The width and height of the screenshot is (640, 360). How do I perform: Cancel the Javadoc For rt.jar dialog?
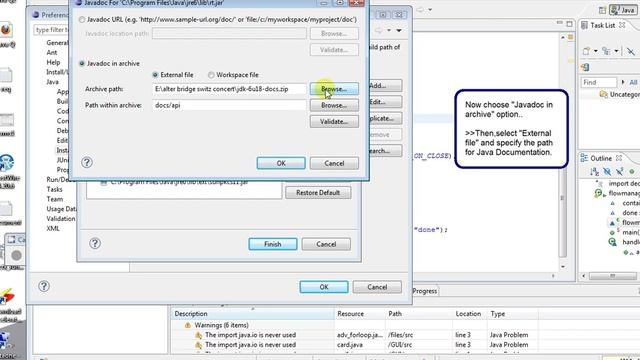tap(334, 163)
